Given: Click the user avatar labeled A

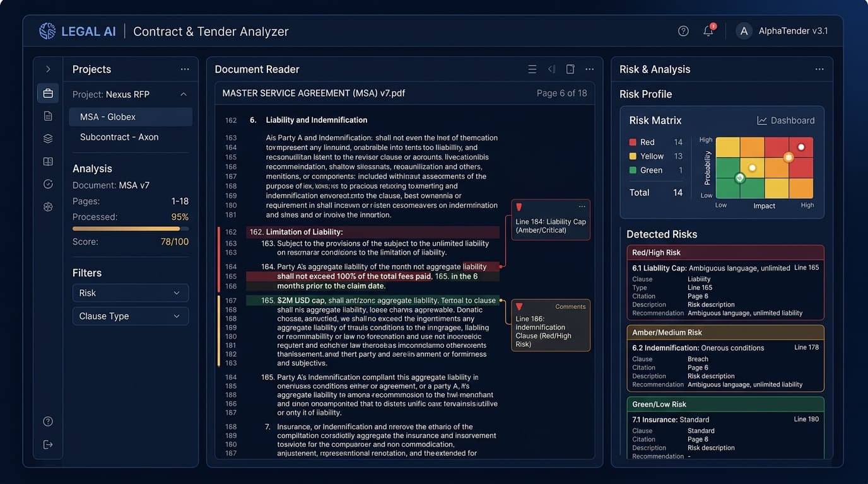Looking at the screenshot, I should [744, 31].
